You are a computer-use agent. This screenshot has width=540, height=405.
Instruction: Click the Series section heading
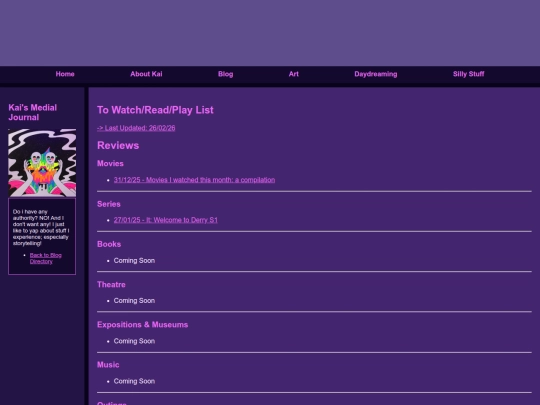tap(109, 204)
